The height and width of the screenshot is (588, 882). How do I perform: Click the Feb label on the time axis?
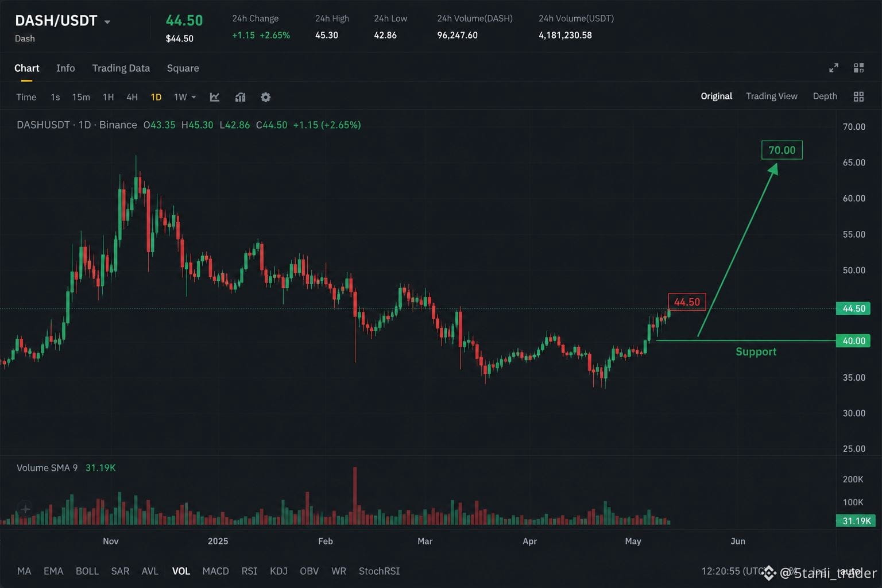pos(325,541)
